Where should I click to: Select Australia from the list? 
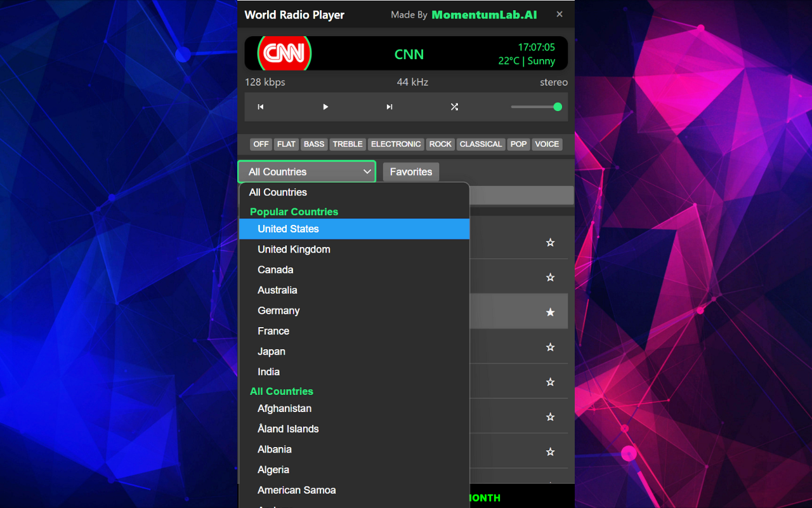tap(354, 290)
